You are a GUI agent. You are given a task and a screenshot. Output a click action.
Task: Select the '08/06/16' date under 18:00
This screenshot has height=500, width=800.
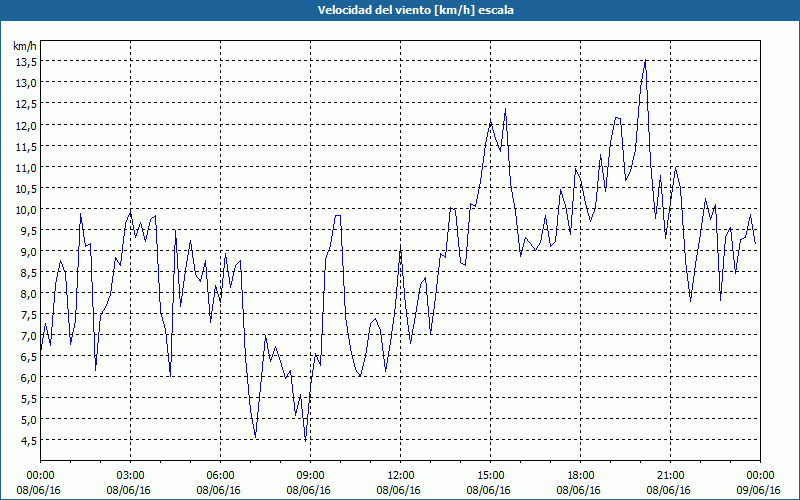point(579,491)
